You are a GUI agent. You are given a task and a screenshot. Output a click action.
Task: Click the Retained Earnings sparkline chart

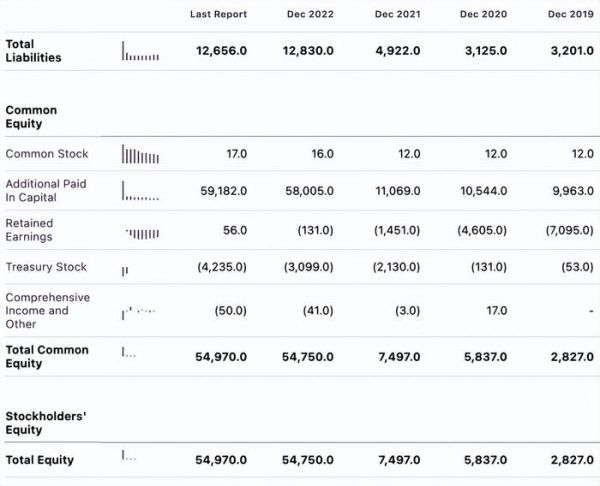point(142,232)
